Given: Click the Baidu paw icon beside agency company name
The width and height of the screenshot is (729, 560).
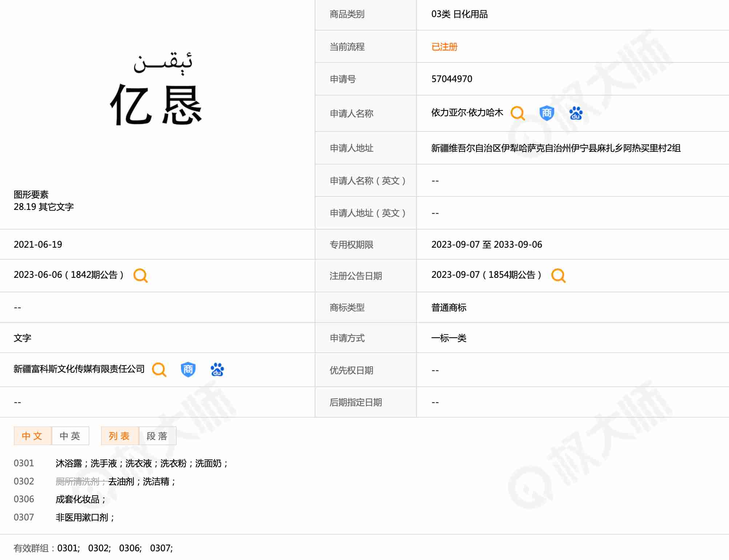Looking at the screenshot, I should point(217,370).
